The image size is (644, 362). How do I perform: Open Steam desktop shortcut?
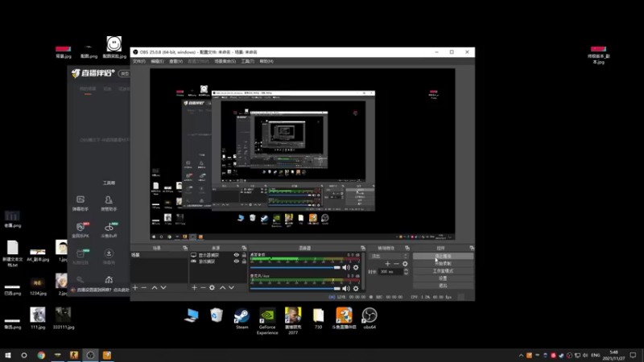pyautogui.click(x=242, y=319)
